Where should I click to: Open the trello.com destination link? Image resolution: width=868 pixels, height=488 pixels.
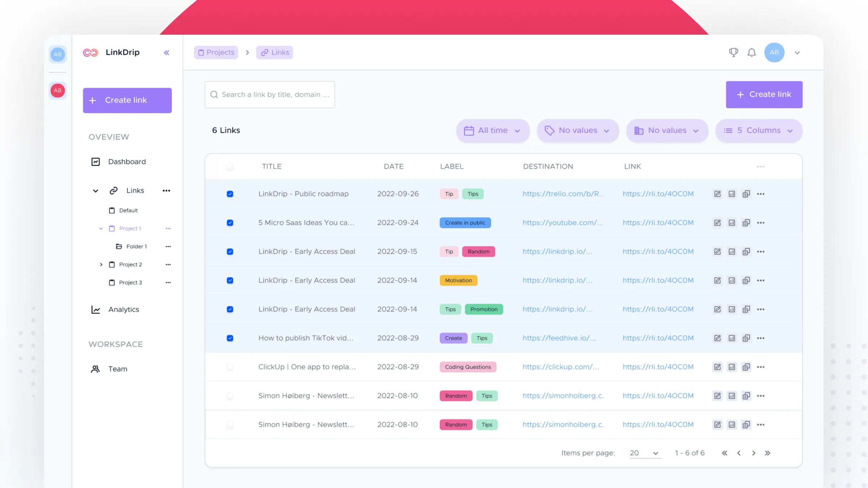click(x=563, y=194)
